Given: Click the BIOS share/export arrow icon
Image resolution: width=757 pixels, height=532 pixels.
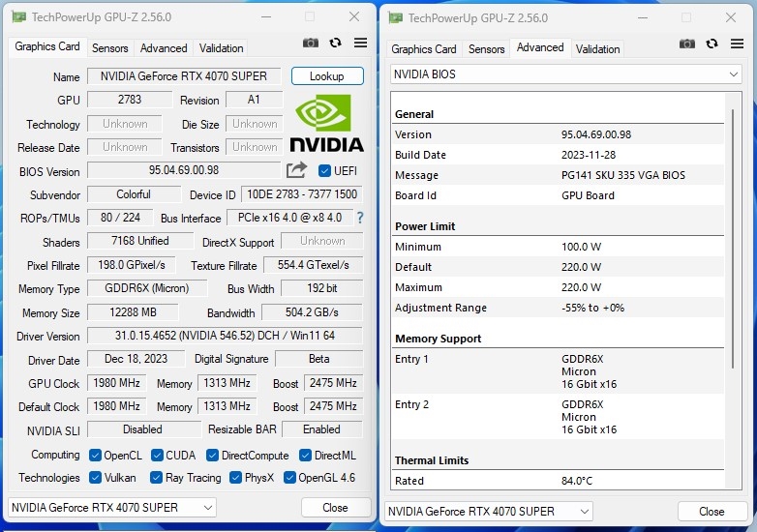Looking at the screenshot, I should 296,170.
